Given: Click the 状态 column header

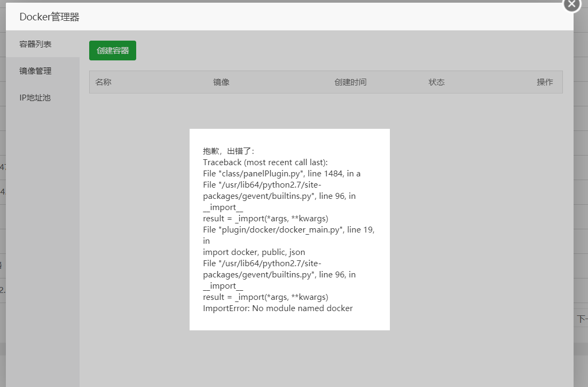Looking at the screenshot, I should click(x=436, y=82).
